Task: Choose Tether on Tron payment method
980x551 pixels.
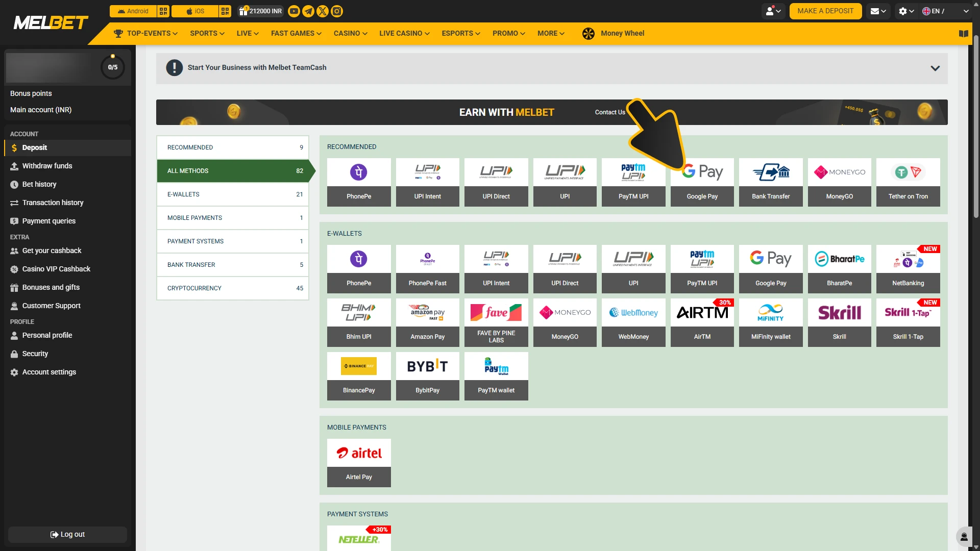Action: coord(908,182)
